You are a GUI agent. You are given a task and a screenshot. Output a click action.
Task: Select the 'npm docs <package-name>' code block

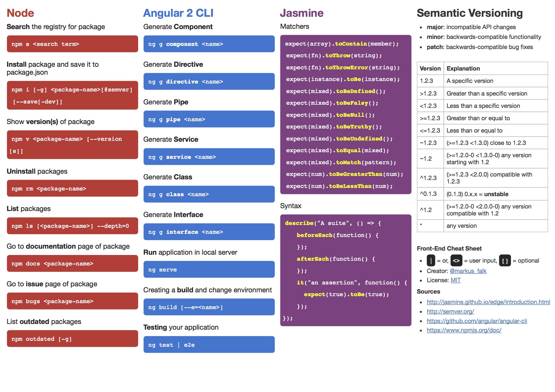pyautogui.click(x=72, y=264)
